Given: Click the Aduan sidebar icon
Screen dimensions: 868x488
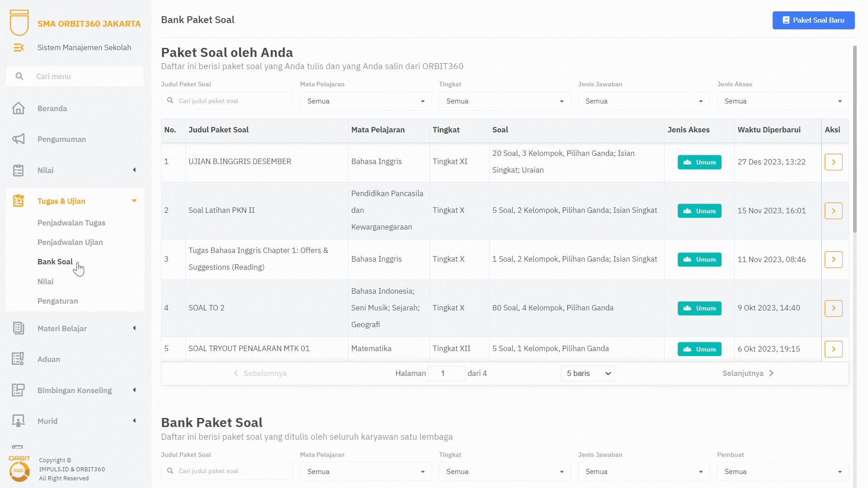Looking at the screenshot, I should click(18, 359).
